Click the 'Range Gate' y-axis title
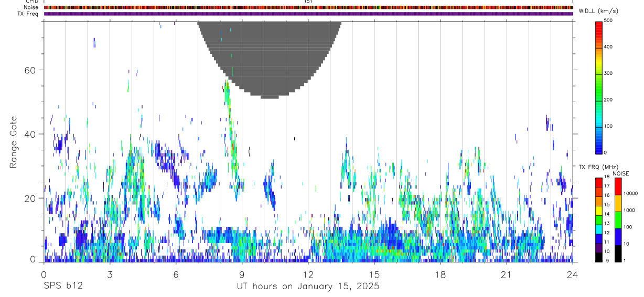The image size is (644, 297). point(14,142)
